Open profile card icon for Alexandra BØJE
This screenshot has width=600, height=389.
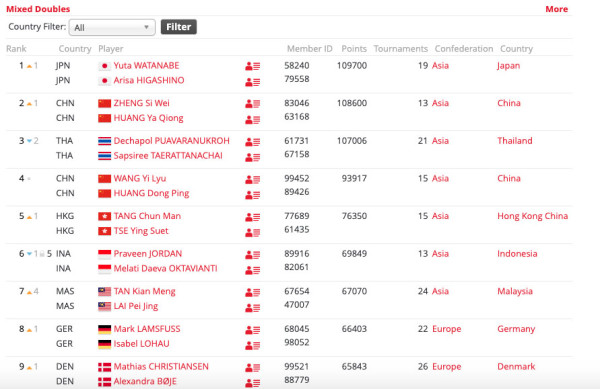point(253,382)
